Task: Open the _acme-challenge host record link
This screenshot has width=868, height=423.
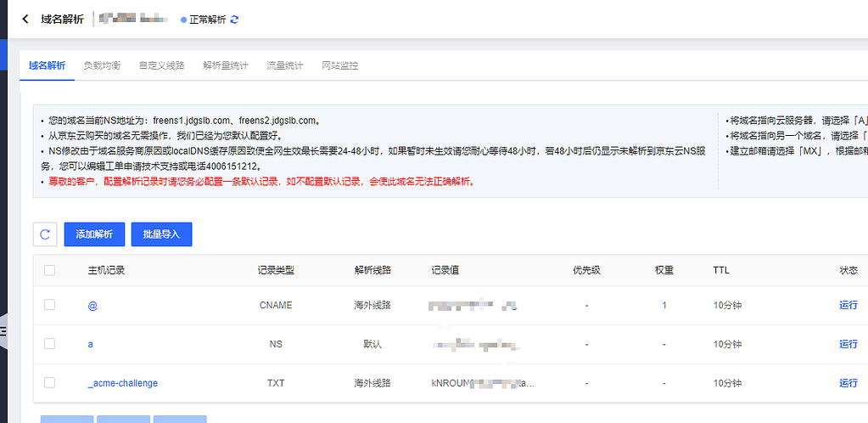Action: [x=122, y=383]
